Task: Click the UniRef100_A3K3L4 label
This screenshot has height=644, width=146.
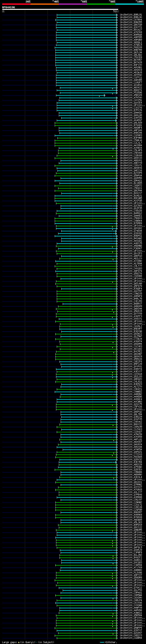Action: tap(131, 477)
